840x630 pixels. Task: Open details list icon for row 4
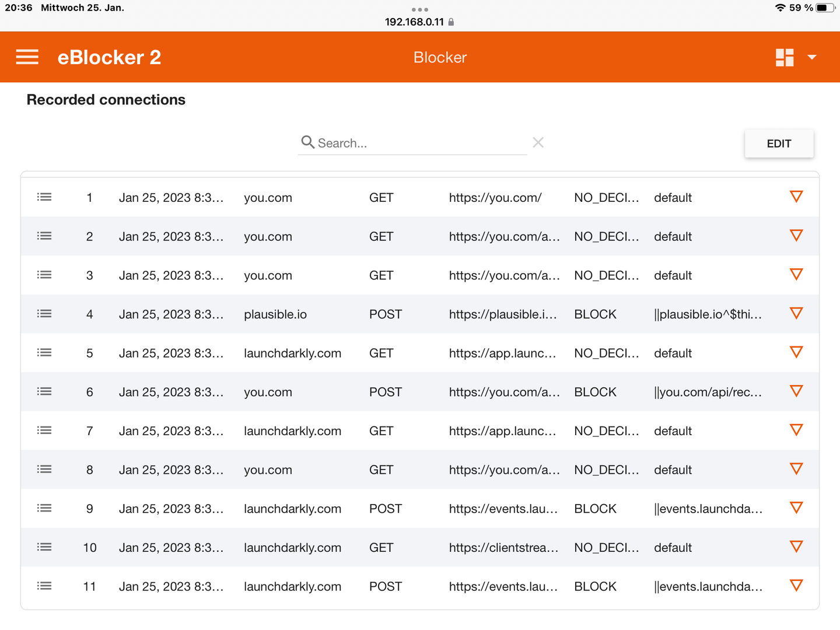click(x=44, y=314)
